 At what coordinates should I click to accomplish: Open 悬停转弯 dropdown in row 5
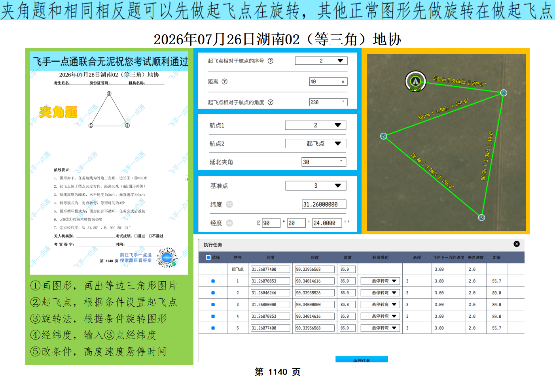(380, 328)
